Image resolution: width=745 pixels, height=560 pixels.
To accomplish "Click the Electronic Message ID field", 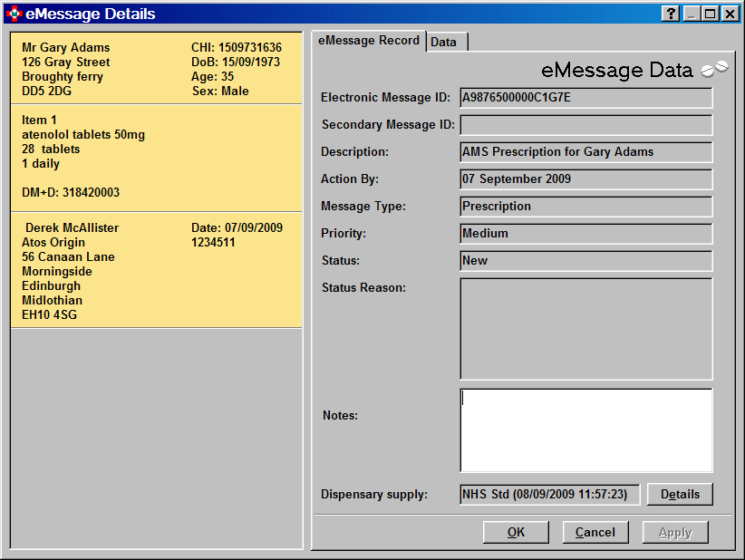I will [585, 98].
